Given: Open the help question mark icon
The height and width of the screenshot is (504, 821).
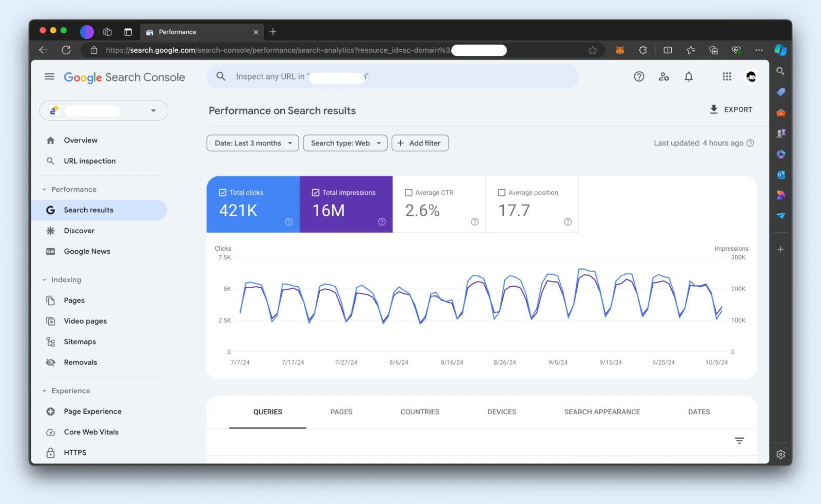Looking at the screenshot, I should pos(639,76).
